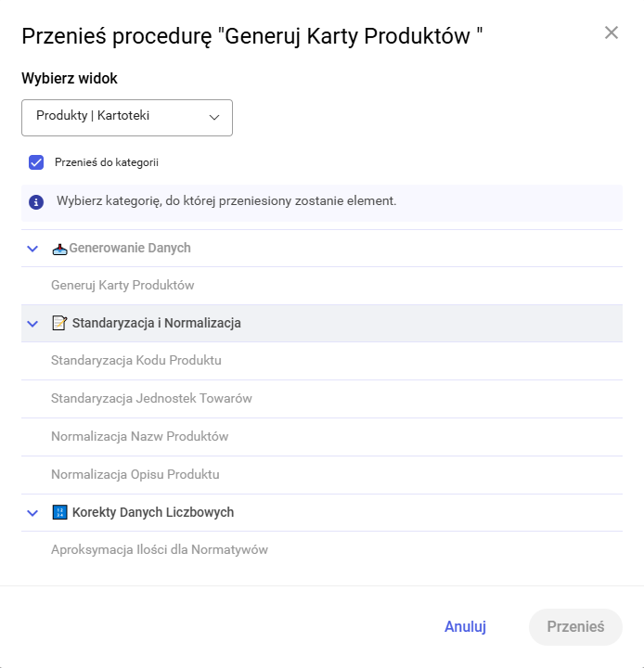Image resolution: width=644 pixels, height=668 pixels.
Task: Click the Generowanie Danych category emoji icon
Action: click(x=59, y=249)
